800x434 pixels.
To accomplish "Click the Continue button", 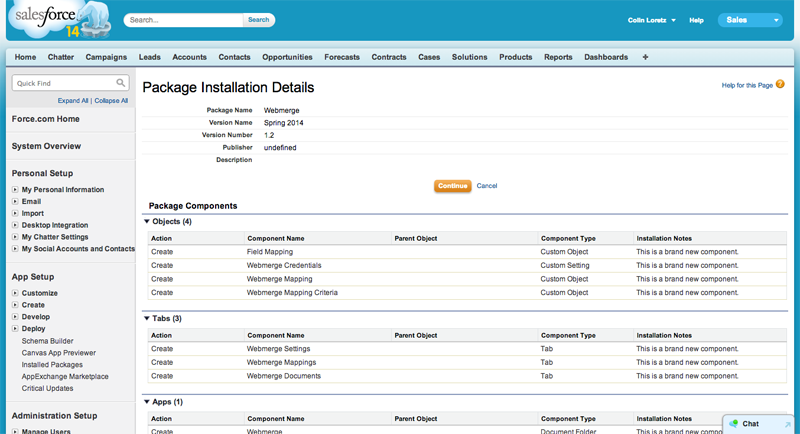I will [453, 186].
